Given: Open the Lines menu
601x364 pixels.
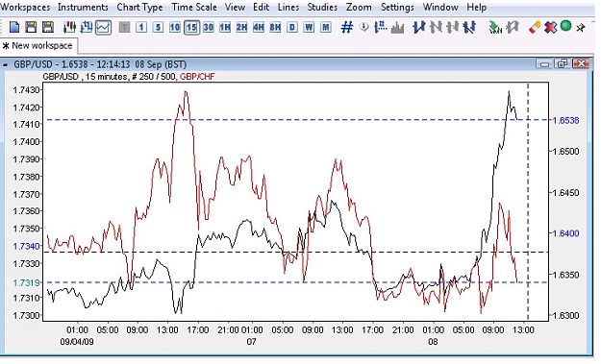Looking at the screenshot, I should [288, 8].
